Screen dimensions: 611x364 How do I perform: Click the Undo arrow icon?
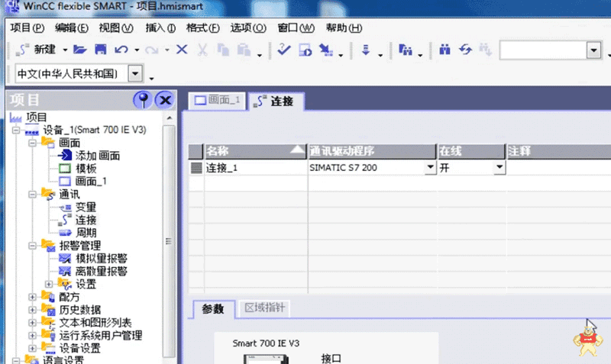coord(121,50)
